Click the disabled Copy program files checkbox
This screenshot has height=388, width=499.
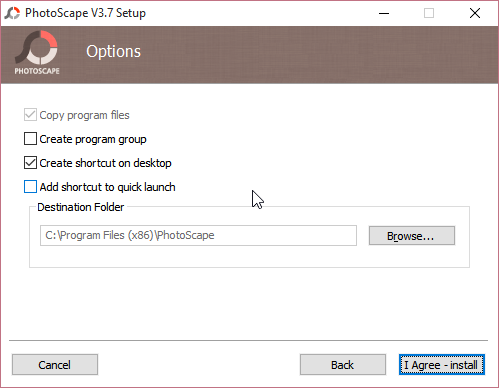tap(30, 115)
